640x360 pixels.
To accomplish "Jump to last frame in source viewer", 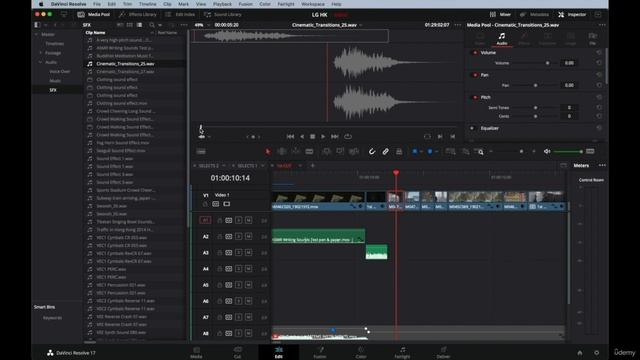I will point(335,136).
